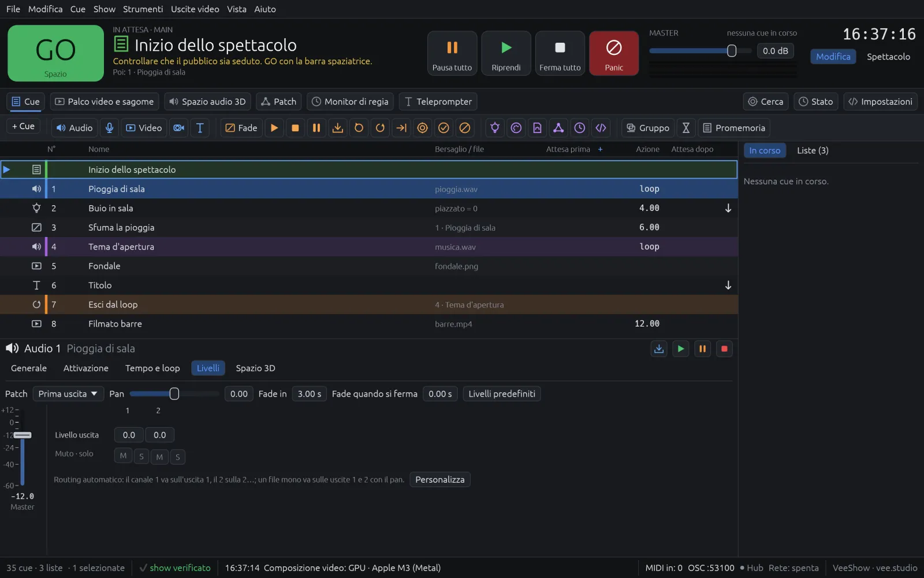Open the Teleprompter view
The image size is (924, 578).
click(x=438, y=102)
